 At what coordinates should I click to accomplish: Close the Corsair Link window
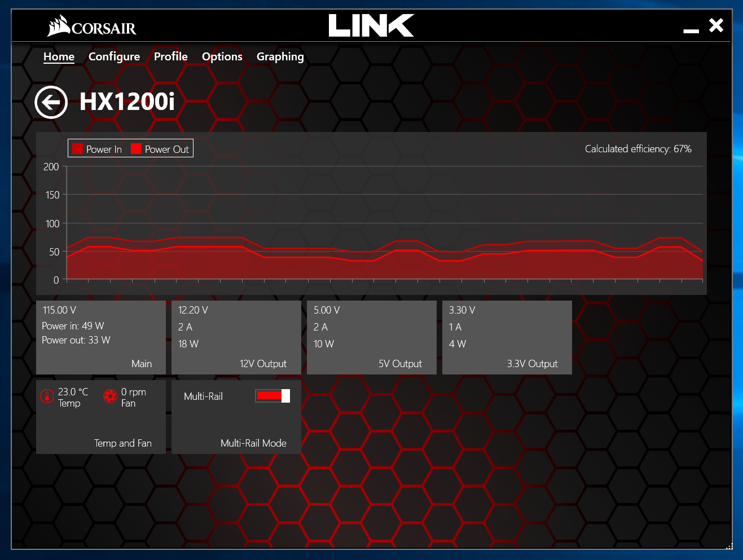[716, 25]
